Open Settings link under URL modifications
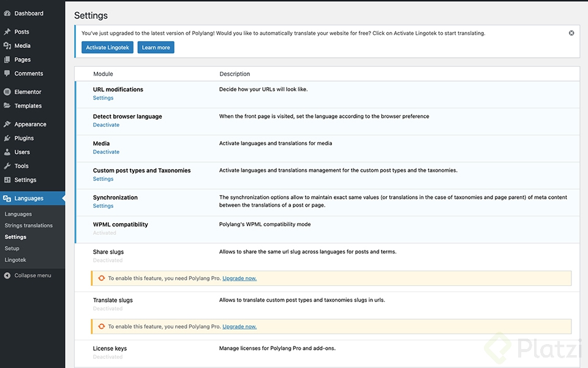The height and width of the screenshot is (368, 588). pos(103,98)
